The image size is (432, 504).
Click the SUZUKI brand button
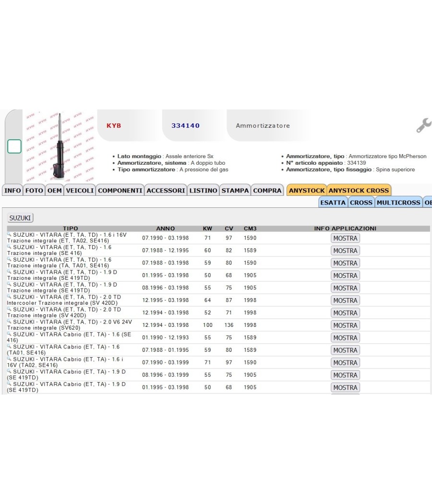(x=20, y=218)
